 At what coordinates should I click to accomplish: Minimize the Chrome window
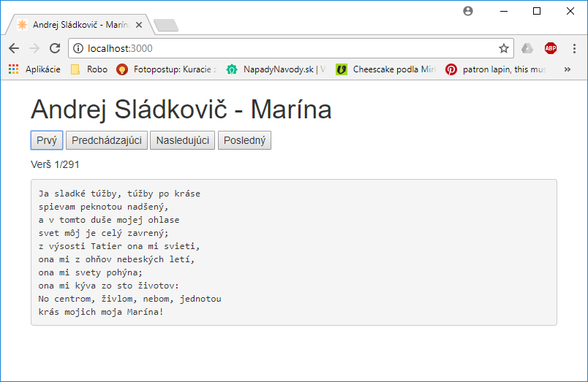[x=504, y=11]
